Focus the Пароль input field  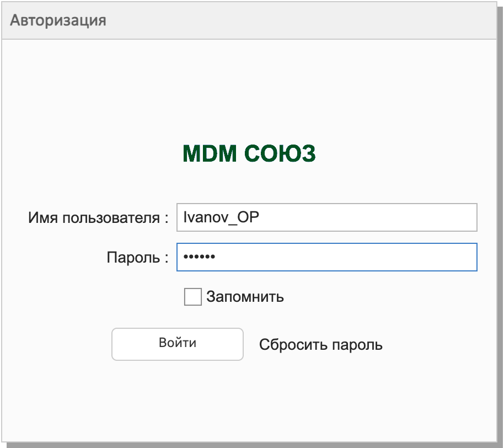(326, 258)
